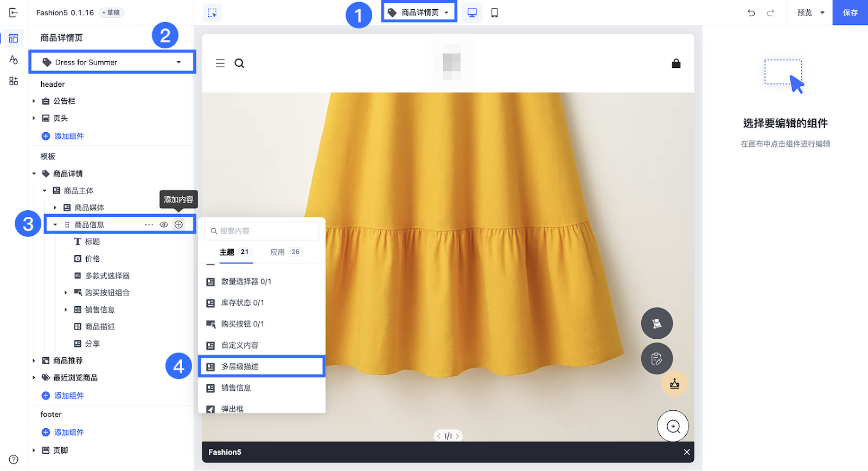The image size is (868, 471).
Task: Click the search magnifier in store header
Action: tap(239, 63)
